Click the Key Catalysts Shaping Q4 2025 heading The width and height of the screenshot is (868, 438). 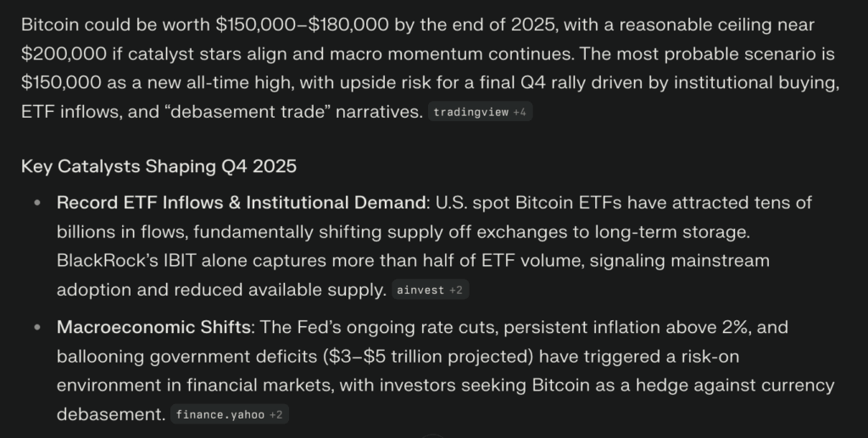[x=159, y=166]
